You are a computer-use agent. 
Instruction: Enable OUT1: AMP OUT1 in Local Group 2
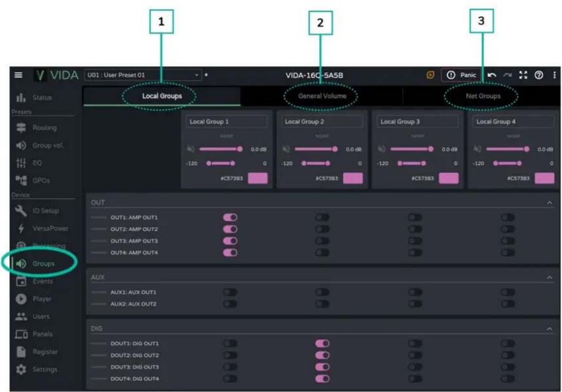coord(322,217)
